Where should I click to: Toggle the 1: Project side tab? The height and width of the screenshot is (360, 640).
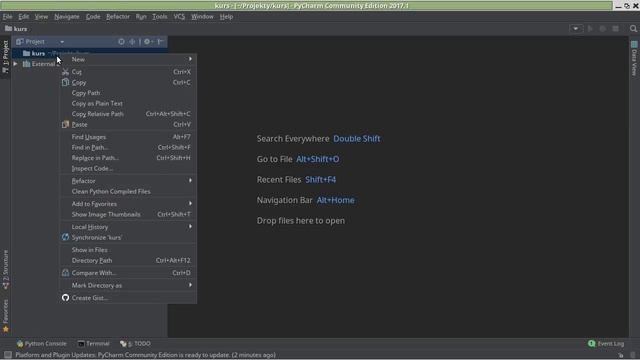[6, 57]
